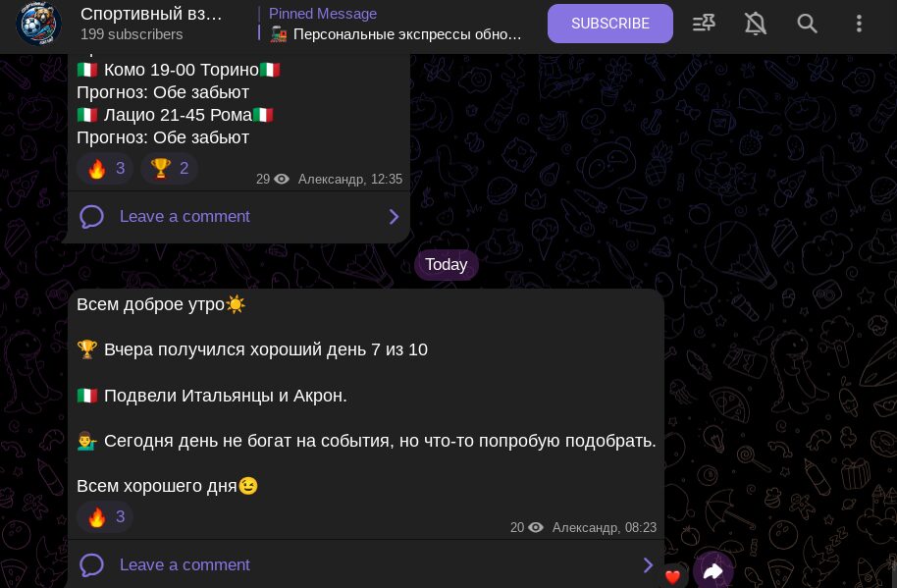This screenshot has width=897, height=588.
Task: Open channel info via Спортивный title
Action: pyautogui.click(x=151, y=14)
